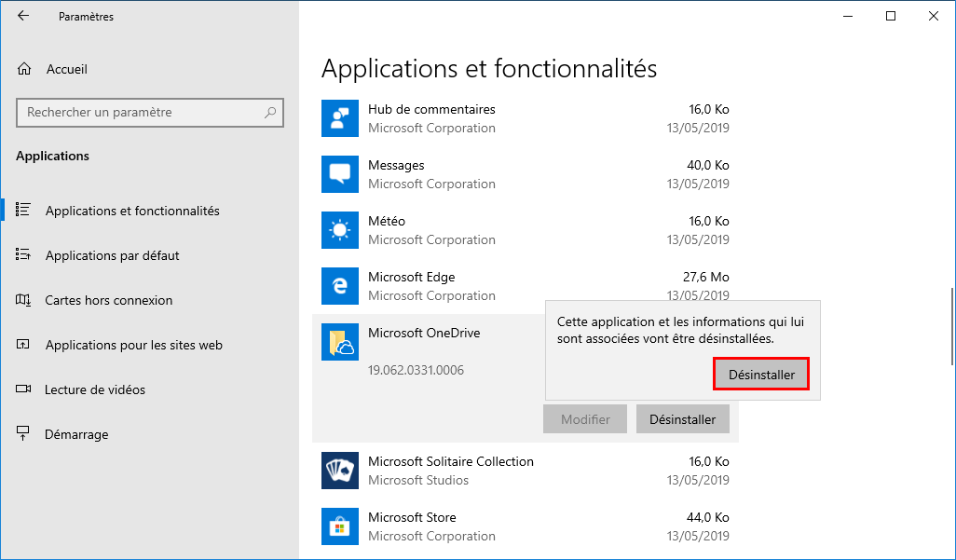This screenshot has width=956, height=560.
Task: Select the Microsoft Store icon
Action: pos(339,526)
